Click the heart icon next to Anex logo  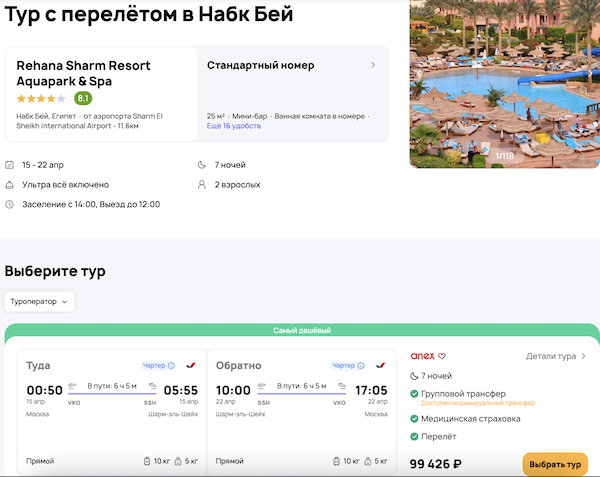[x=441, y=356]
